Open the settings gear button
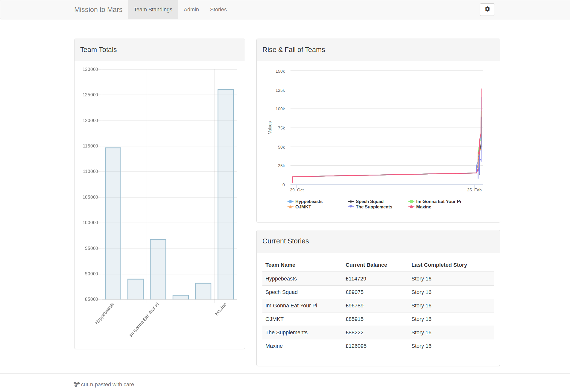 pyautogui.click(x=487, y=9)
